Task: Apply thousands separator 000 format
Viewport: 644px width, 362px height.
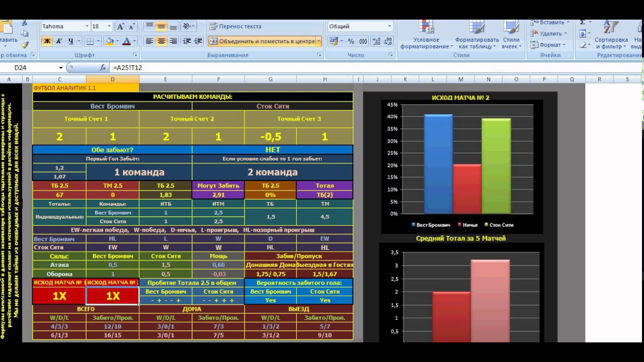Action: [x=363, y=41]
